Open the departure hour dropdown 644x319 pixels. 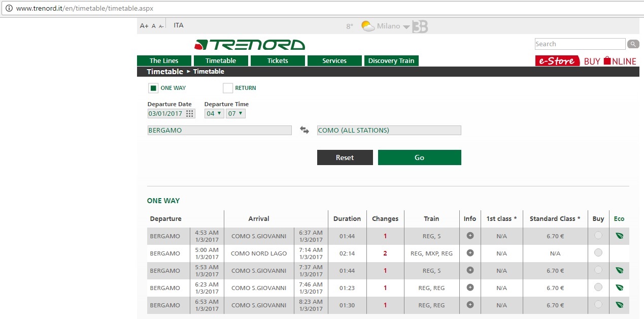pyautogui.click(x=214, y=114)
